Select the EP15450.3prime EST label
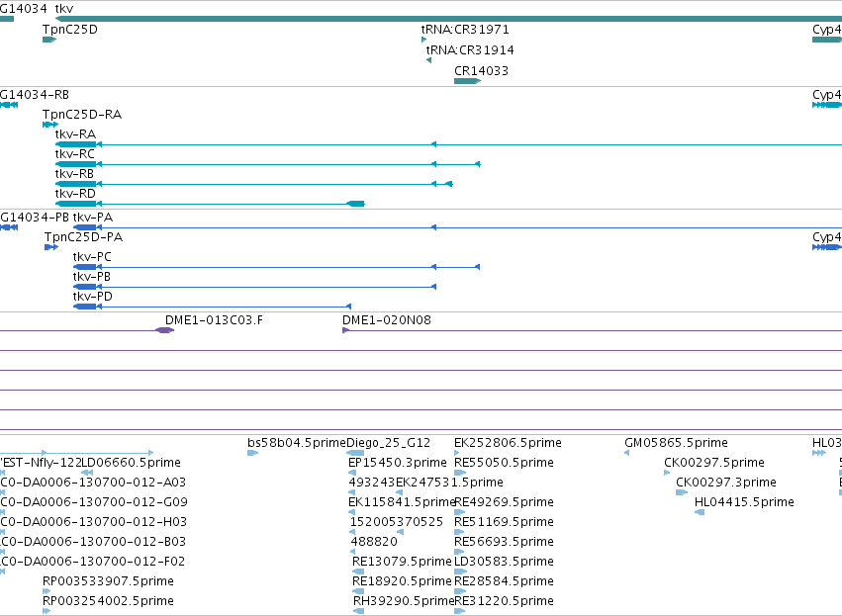The height and width of the screenshot is (616, 842). click(x=398, y=463)
